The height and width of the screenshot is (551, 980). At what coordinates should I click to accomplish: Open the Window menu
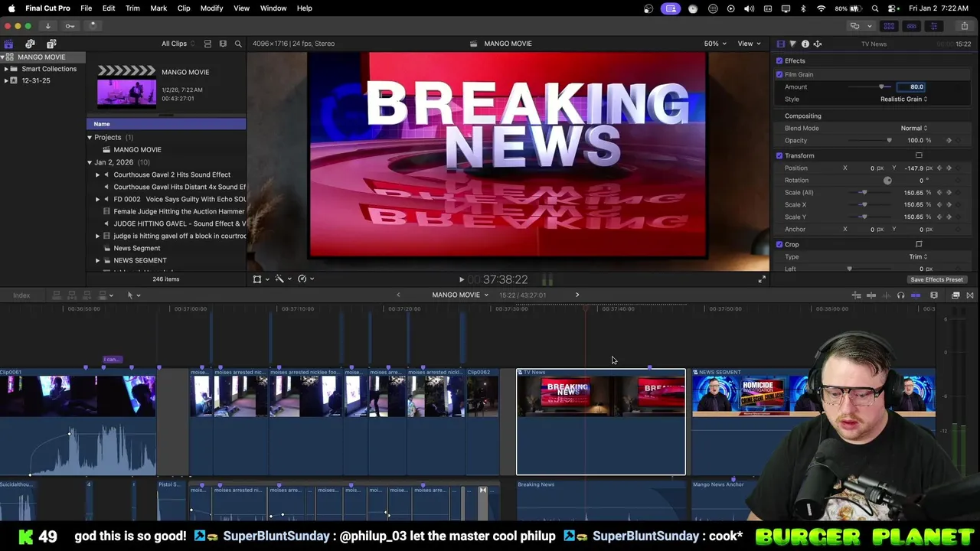click(273, 8)
